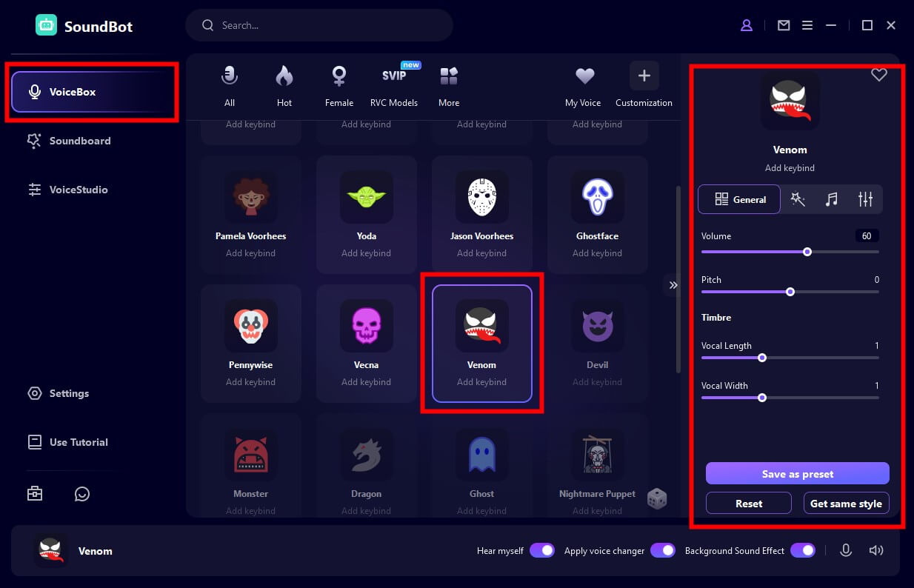
Task: Click the heart favorite icon for Venom
Action: coord(878,75)
